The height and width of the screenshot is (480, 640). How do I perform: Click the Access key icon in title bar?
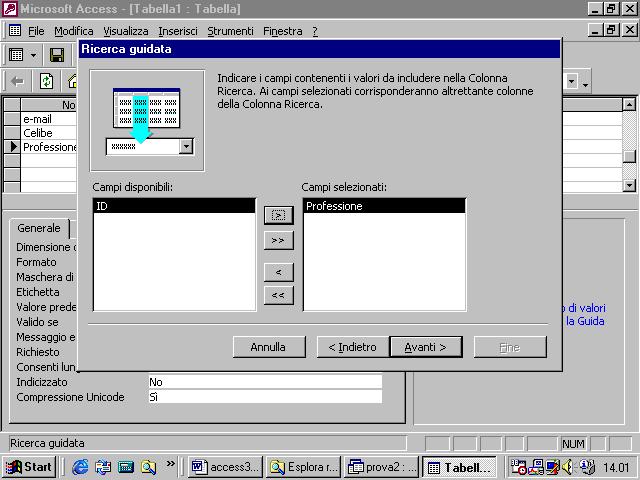point(10,9)
